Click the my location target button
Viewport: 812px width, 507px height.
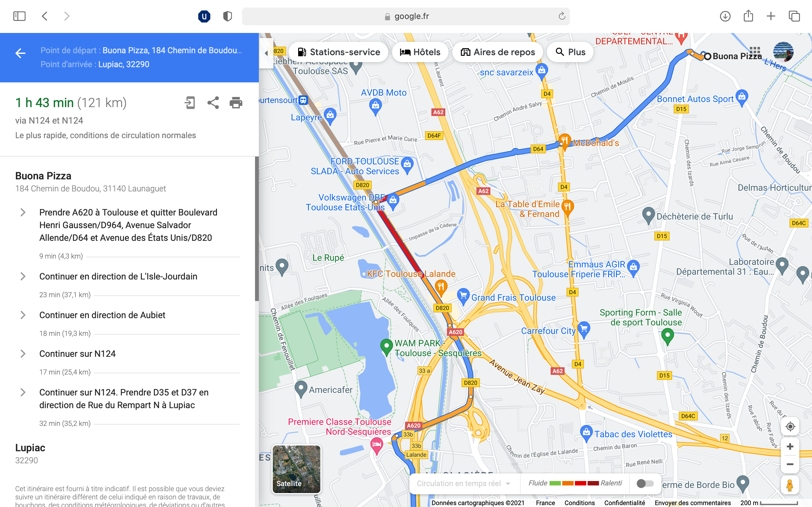click(x=790, y=427)
